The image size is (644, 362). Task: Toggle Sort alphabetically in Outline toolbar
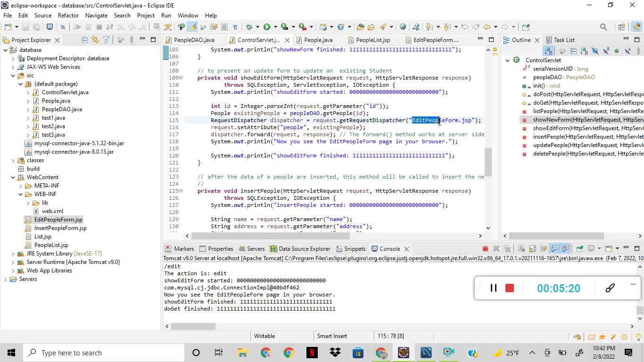coord(549,51)
